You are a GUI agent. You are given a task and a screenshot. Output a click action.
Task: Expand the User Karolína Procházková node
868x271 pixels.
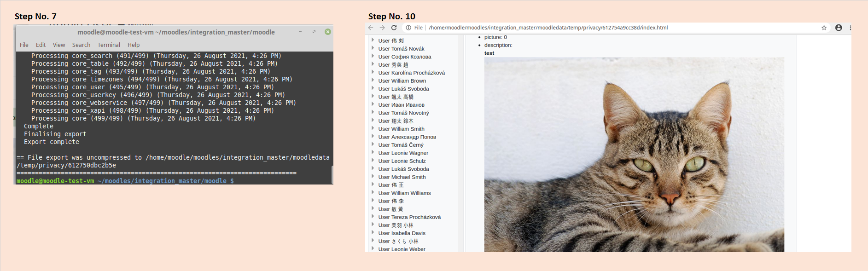(373, 72)
